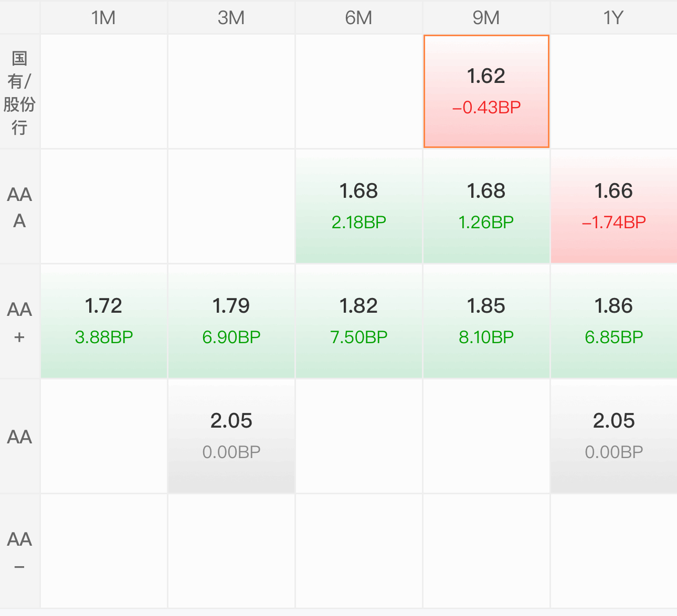The height and width of the screenshot is (616, 677).
Task: Click the AA+ rating row label
Action: (x=19, y=322)
